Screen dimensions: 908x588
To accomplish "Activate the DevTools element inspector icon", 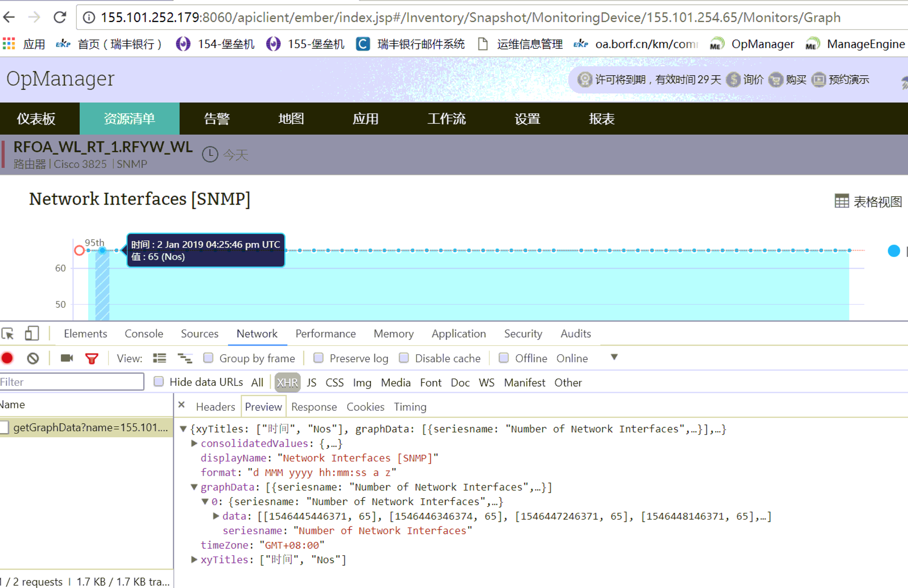I will pos(8,334).
